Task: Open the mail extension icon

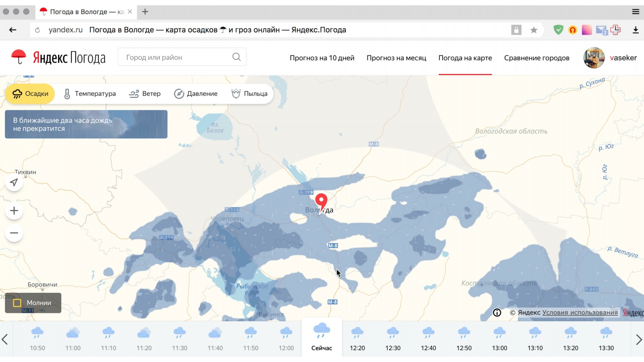Action: (602, 30)
